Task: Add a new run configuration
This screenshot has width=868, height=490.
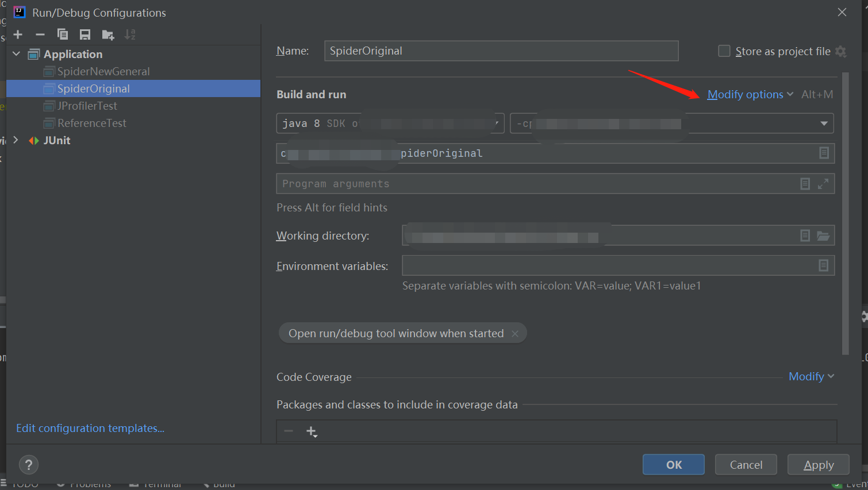Action: [x=18, y=34]
